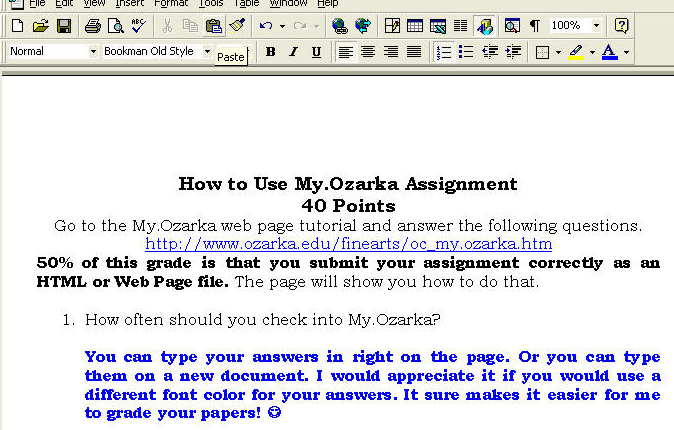Viewport: 674px width, 430px height.
Task: Expand the border styles dropdown arrow
Action: [x=558, y=52]
